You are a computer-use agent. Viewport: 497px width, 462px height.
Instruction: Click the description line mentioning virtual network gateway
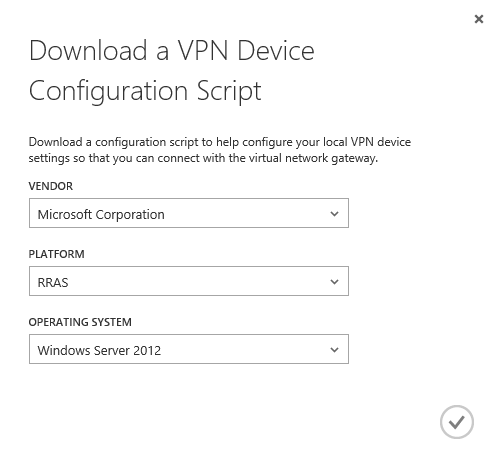click(203, 158)
